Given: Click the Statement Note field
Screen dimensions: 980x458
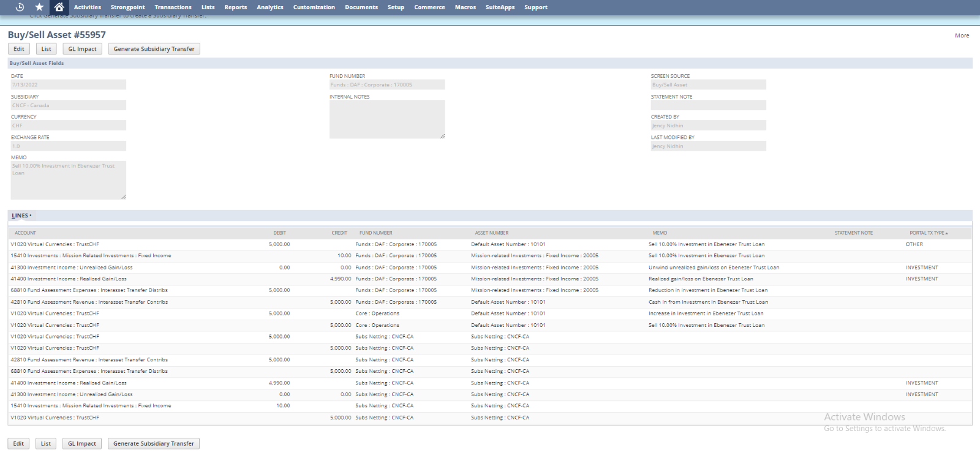Looking at the screenshot, I should tap(708, 105).
